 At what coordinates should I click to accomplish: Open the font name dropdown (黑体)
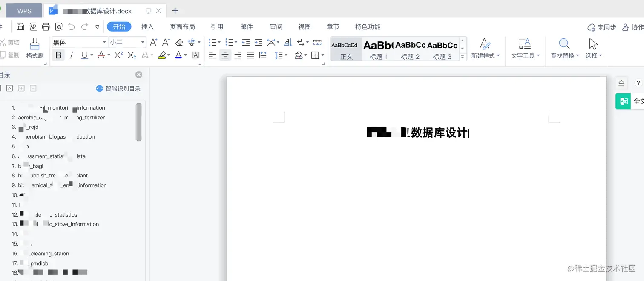104,42
